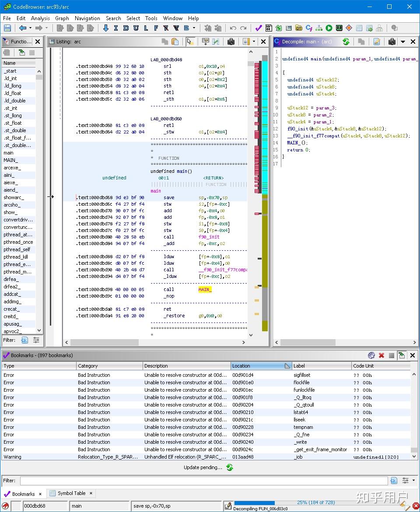Toggle the Listing cursor/mouse hover mode button
The height and width of the screenshot is (512, 420).
[190, 42]
